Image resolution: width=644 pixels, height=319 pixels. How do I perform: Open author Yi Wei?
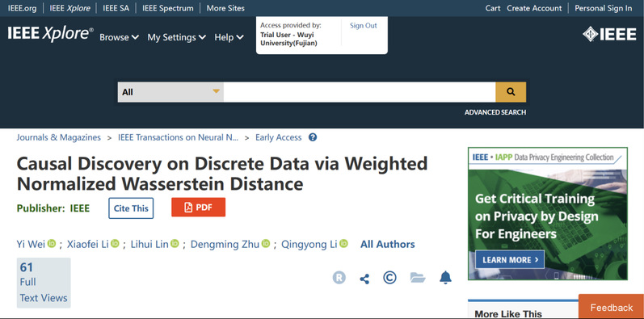click(x=31, y=244)
